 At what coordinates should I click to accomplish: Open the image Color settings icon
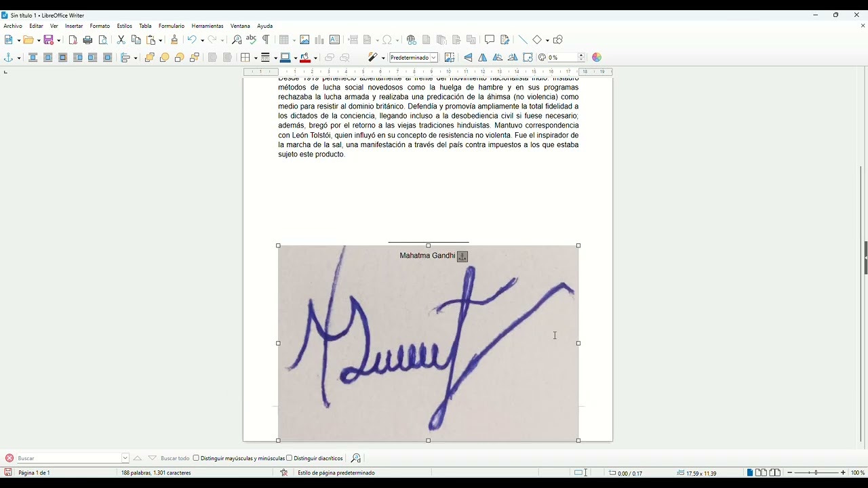(597, 58)
